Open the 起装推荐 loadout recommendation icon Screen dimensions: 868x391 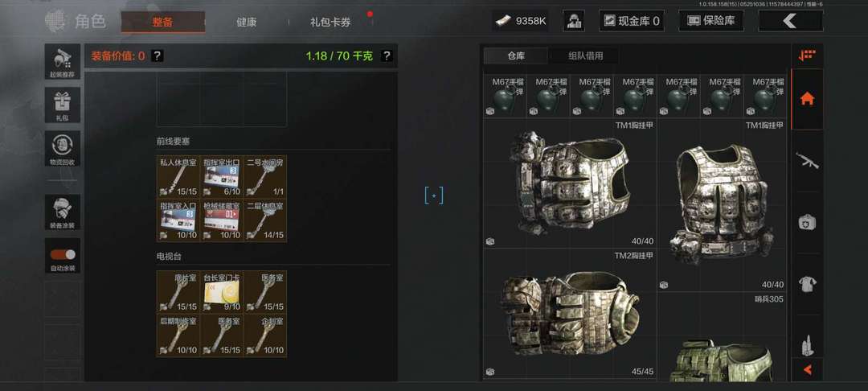(x=62, y=61)
